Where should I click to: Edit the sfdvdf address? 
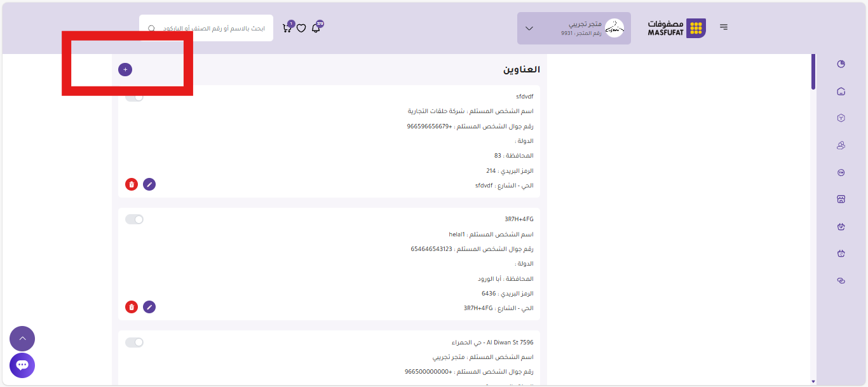click(x=149, y=184)
